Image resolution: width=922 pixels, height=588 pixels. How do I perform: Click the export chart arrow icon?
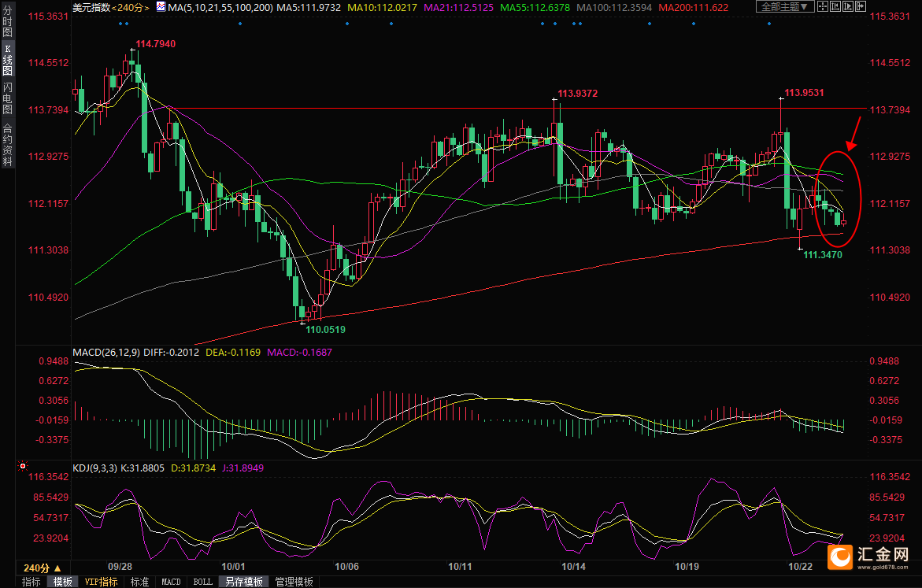point(860,7)
